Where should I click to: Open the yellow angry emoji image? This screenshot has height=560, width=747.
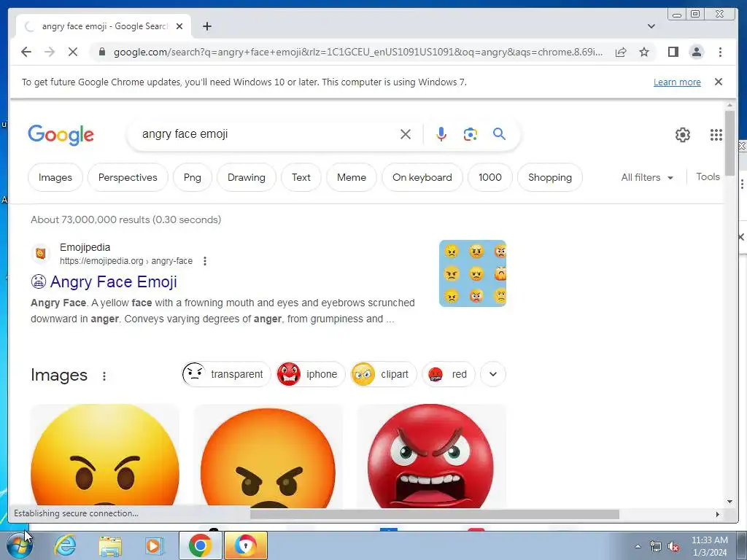pyautogui.click(x=105, y=456)
